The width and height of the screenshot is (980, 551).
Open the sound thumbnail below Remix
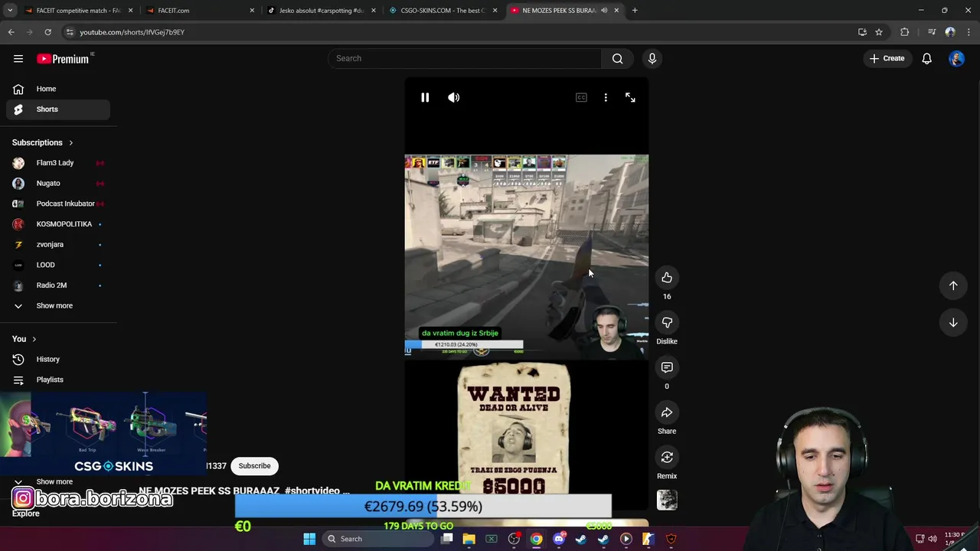[667, 500]
